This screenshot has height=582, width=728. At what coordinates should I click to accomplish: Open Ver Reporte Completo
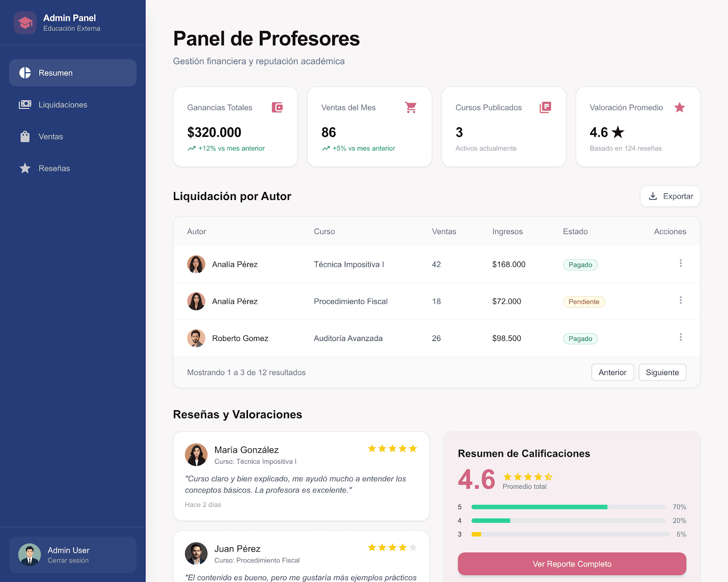point(572,564)
